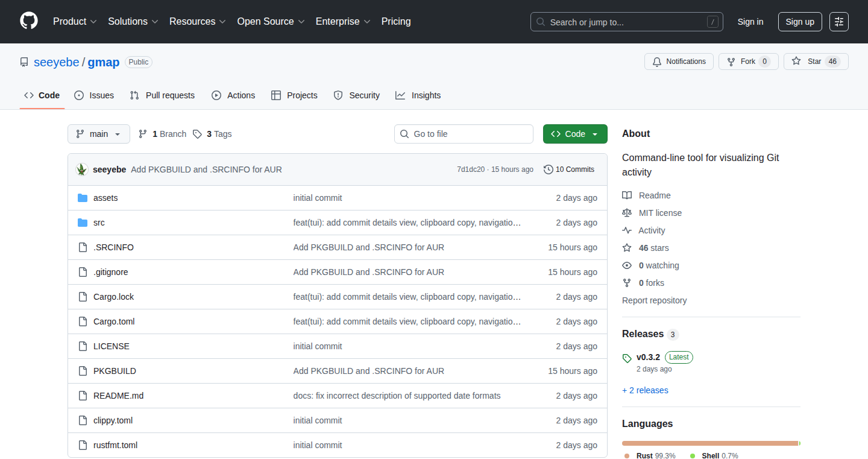Screen dimensions: 868x459
Task: Click the book icon beside Readme
Action: (627, 195)
